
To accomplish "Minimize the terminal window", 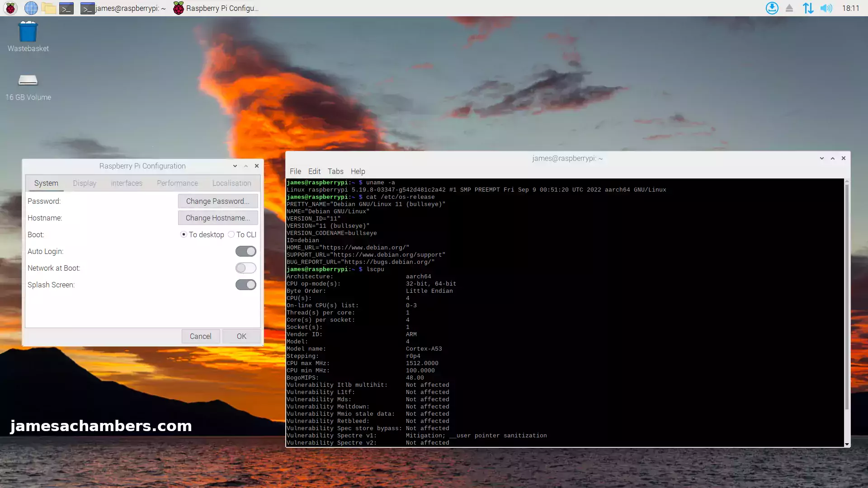I will pos(822,158).
